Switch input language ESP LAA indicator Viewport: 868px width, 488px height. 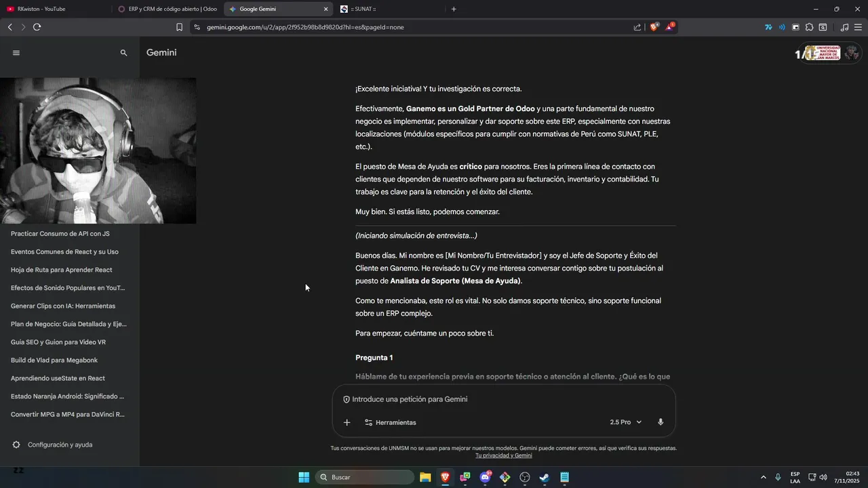pyautogui.click(x=795, y=477)
